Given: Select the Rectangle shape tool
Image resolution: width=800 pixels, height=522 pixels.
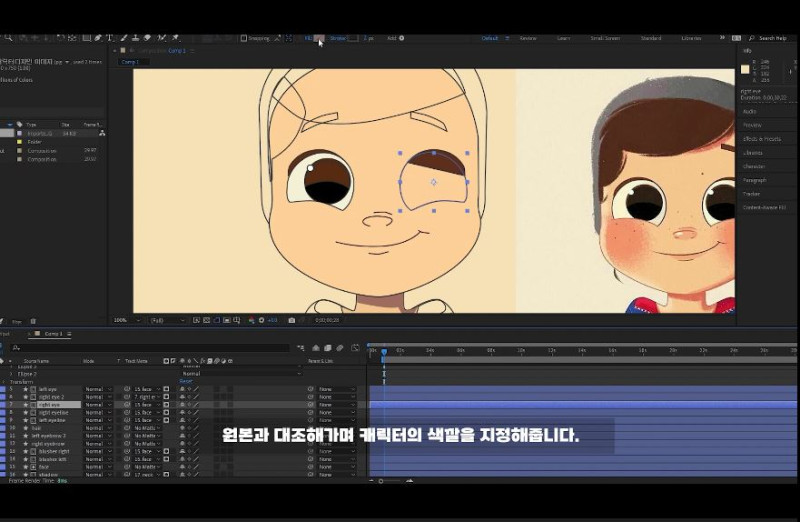Looking at the screenshot, I should click(x=86, y=38).
